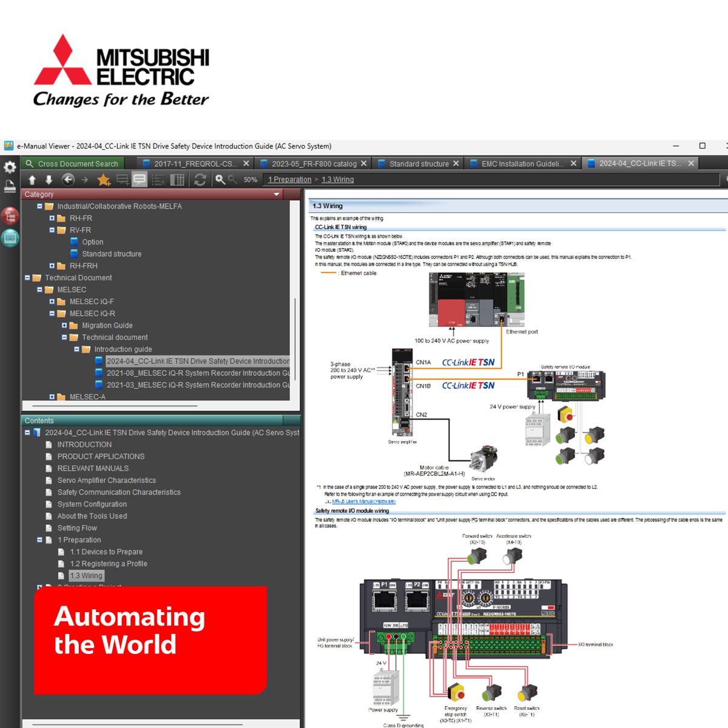Click the list with plus toolbar icon

pyautogui.click(x=158, y=180)
